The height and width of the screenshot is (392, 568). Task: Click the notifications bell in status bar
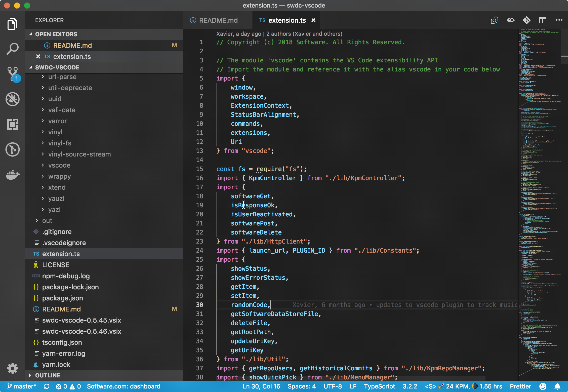click(557, 386)
